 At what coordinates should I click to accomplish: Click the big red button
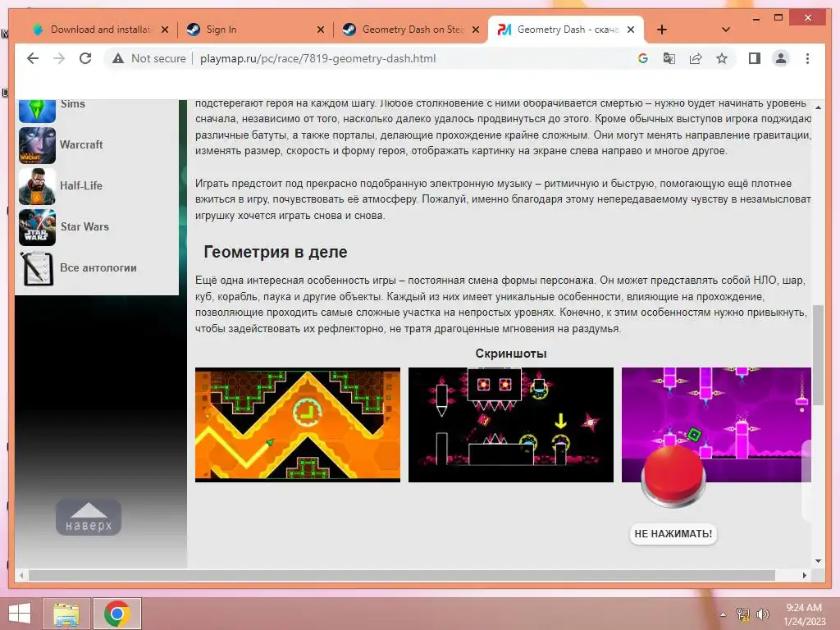673,476
